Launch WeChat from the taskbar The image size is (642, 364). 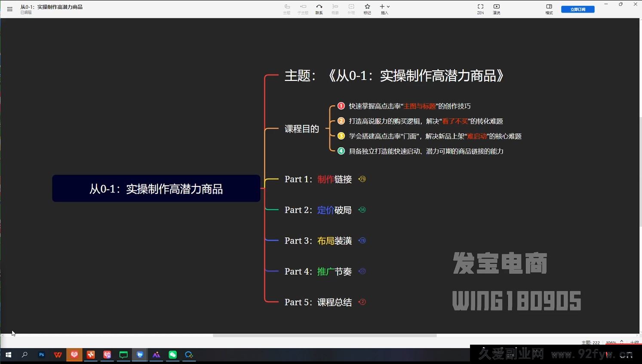click(172, 355)
